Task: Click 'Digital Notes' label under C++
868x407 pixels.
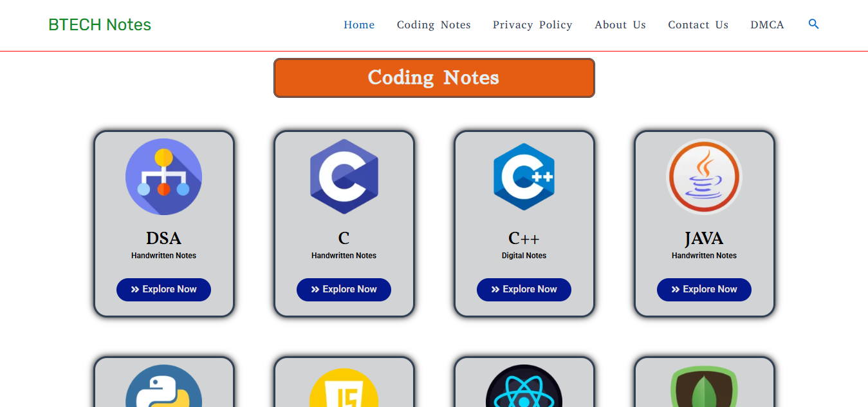Action: click(x=524, y=256)
